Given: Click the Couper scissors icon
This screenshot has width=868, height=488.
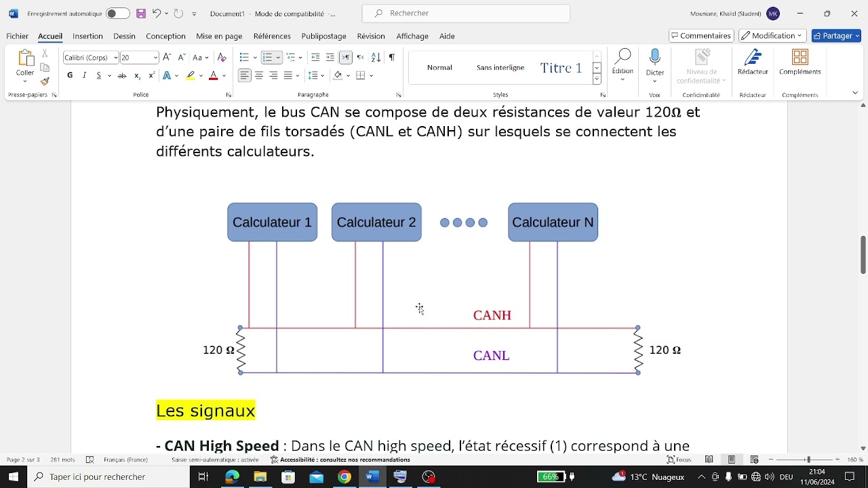Looking at the screenshot, I should click(45, 53).
